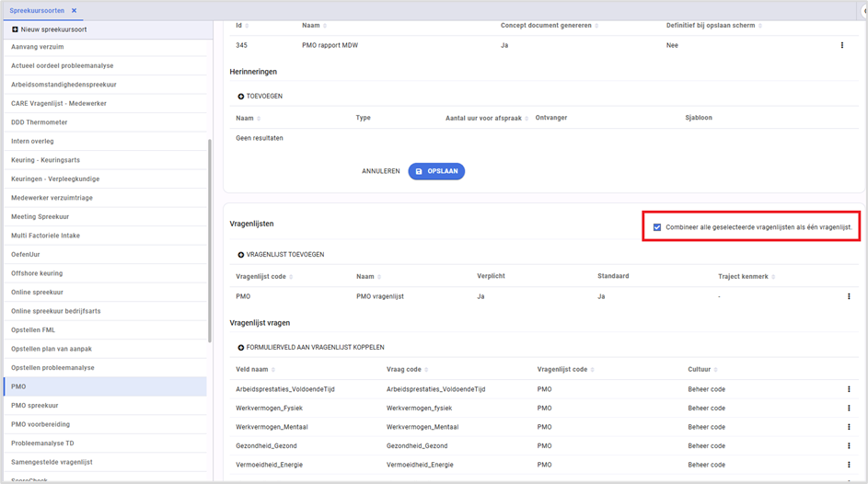Image resolution: width=868 pixels, height=484 pixels.
Task: Open row menu for Vermoeidheid_Energie
Action: tap(849, 465)
